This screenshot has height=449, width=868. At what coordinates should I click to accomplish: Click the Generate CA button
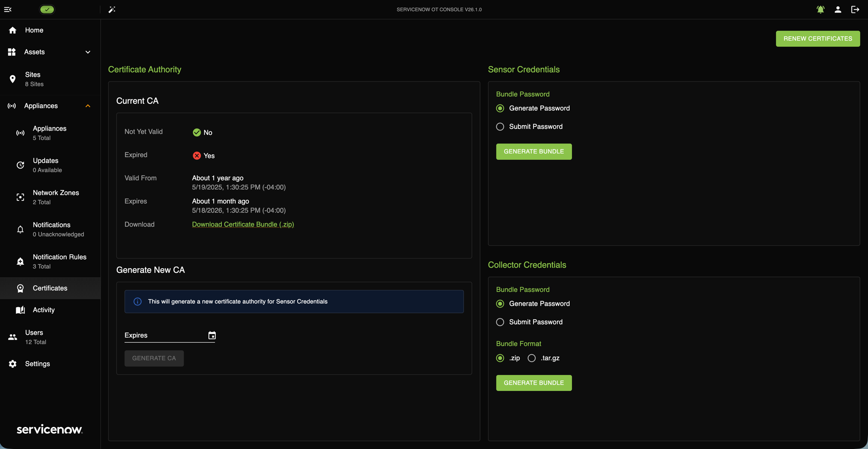[154, 359]
